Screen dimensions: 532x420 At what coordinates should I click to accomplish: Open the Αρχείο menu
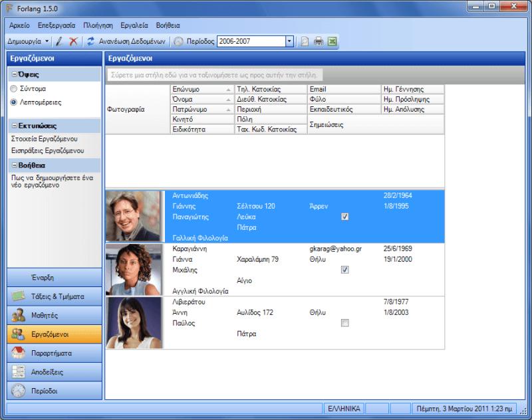(19, 25)
